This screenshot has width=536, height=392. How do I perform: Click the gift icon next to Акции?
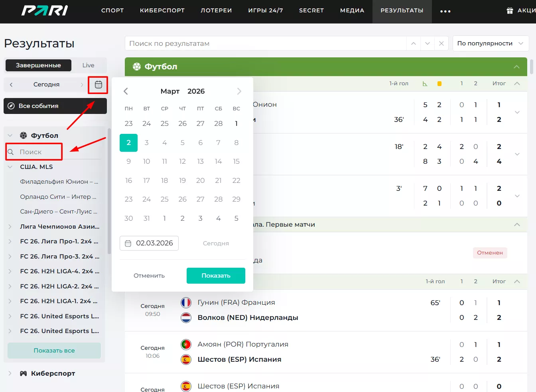[x=510, y=11]
